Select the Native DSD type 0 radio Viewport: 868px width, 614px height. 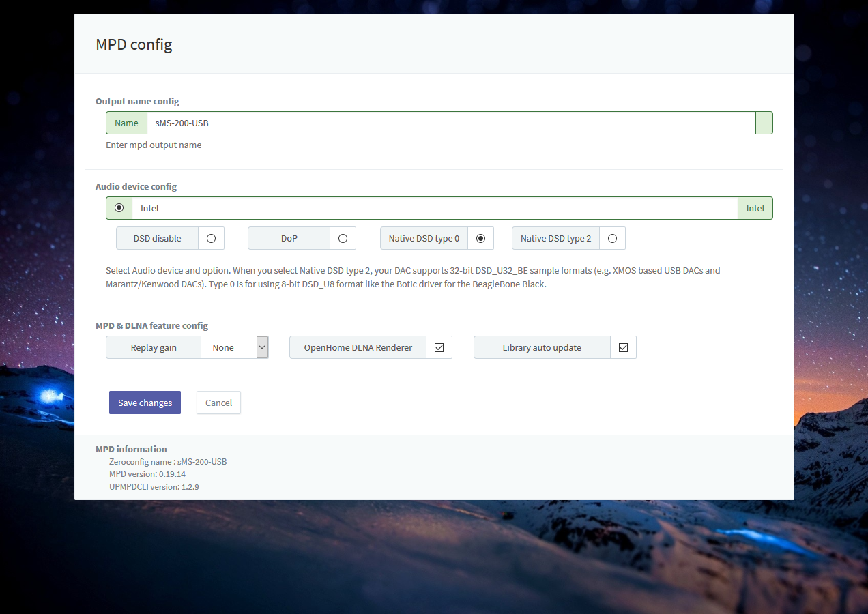(480, 238)
